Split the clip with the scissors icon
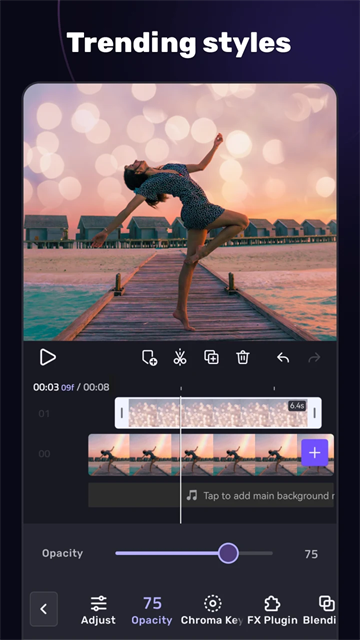Viewport: 360px width, 640px height. pyautogui.click(x=180, y=357)
